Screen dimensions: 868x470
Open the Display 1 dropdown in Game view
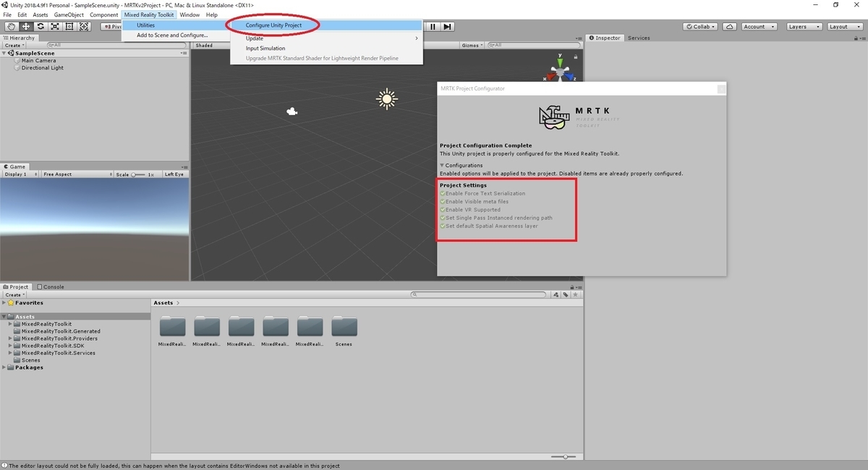[20, 174]
